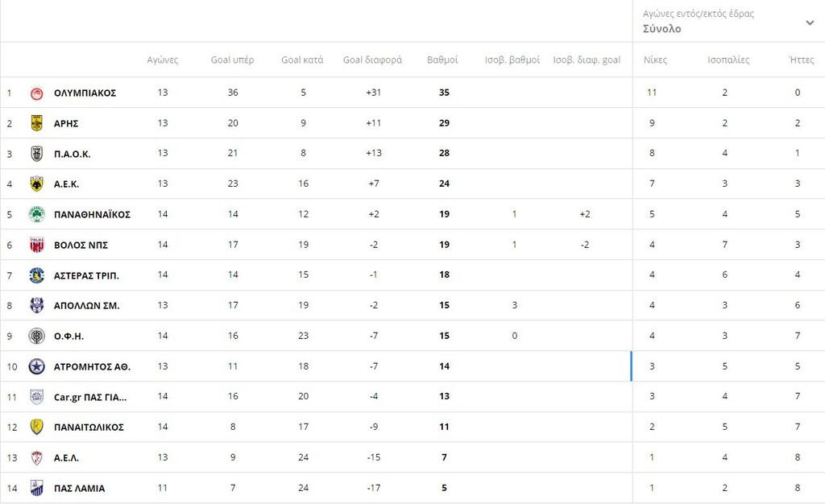Open the ΠΑΣ ΛΑΜΙΑ team link
The image size is (825, 504).
pyautogui.click(x=79, y=489)
